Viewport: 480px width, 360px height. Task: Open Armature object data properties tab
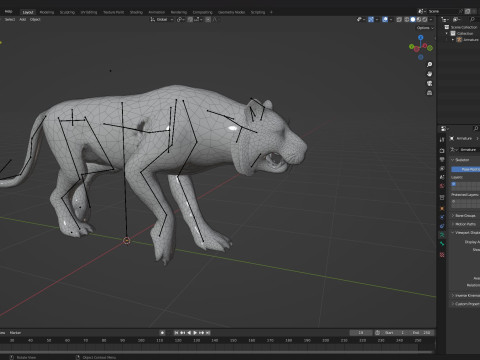pos(442,235)
